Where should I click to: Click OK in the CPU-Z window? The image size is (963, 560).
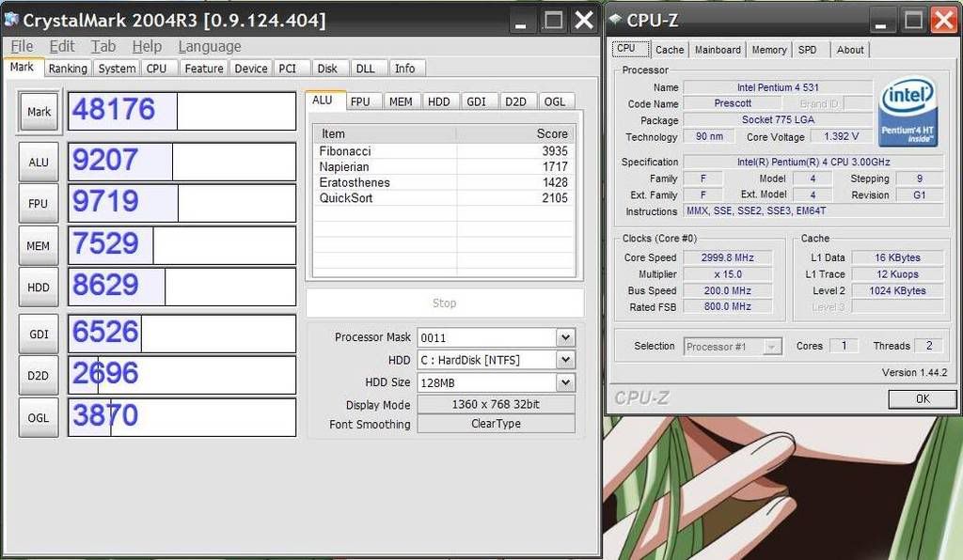click(x=923, y=398)
